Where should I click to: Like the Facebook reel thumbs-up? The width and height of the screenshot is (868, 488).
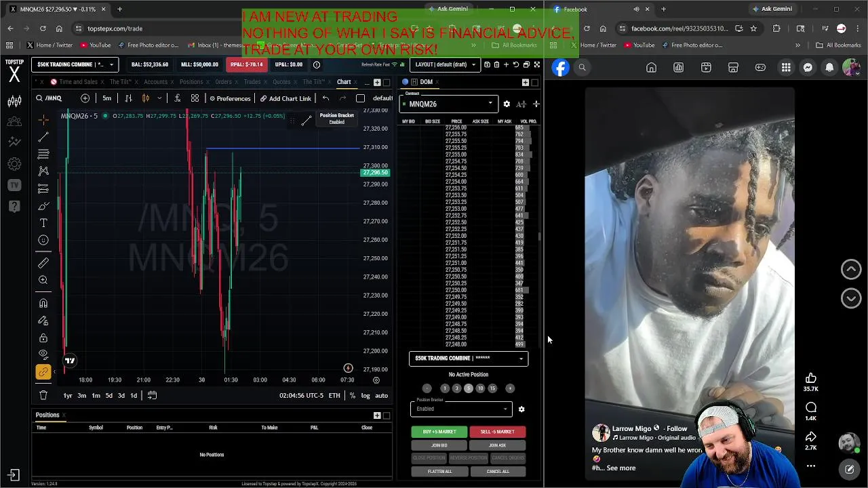click(811, 378)
